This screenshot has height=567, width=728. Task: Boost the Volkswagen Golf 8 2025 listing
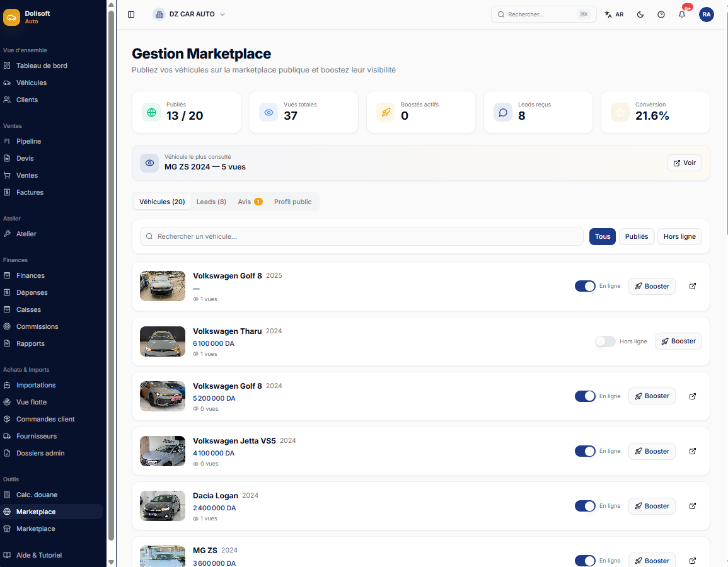pos(652,286)
